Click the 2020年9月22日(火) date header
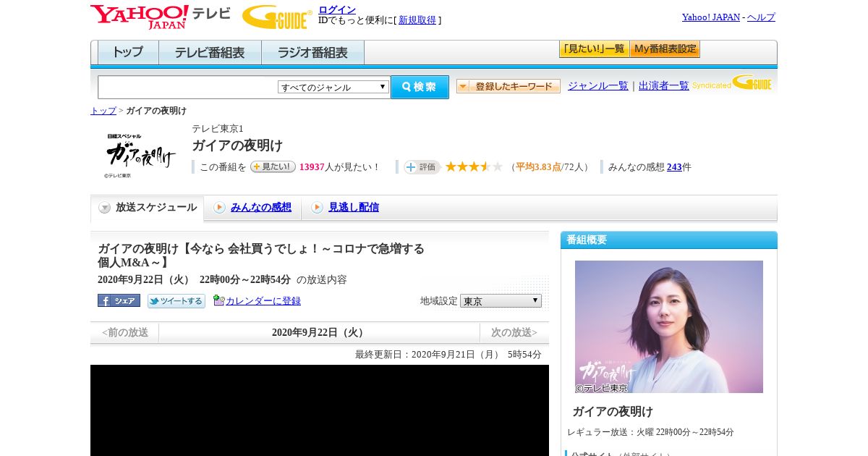Screen dimensions: 868x456 pyautogui.click(x=319, y=333)
